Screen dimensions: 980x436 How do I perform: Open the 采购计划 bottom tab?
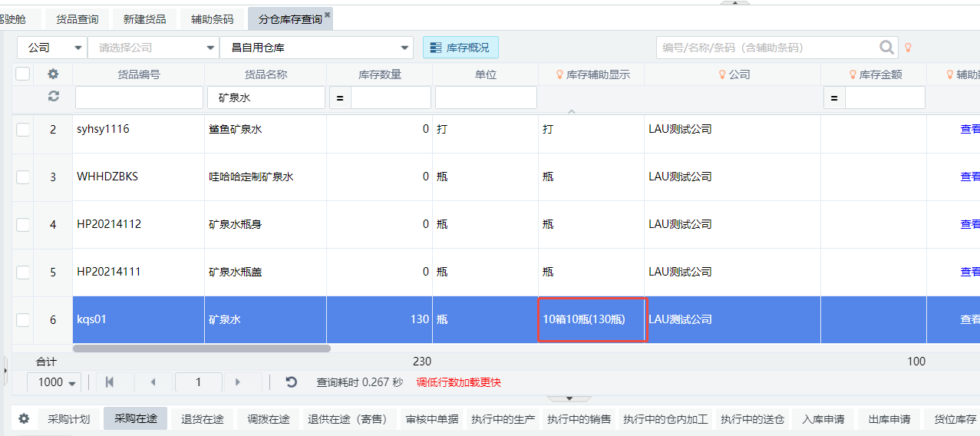click(69, 419)
